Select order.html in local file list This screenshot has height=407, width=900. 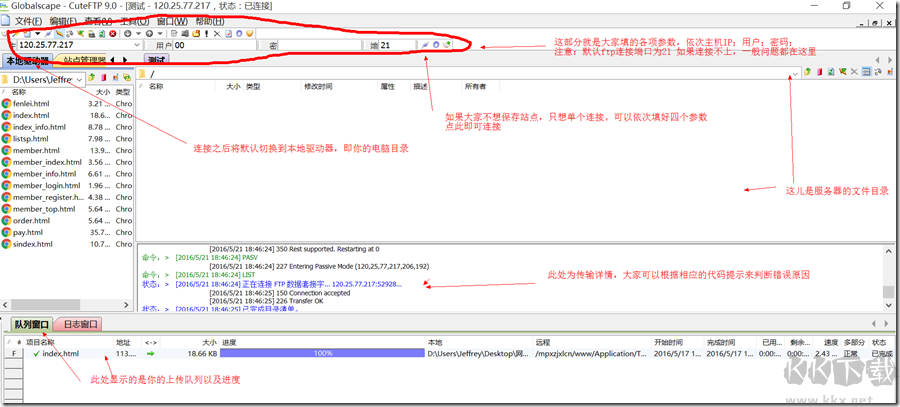(31, 220)
